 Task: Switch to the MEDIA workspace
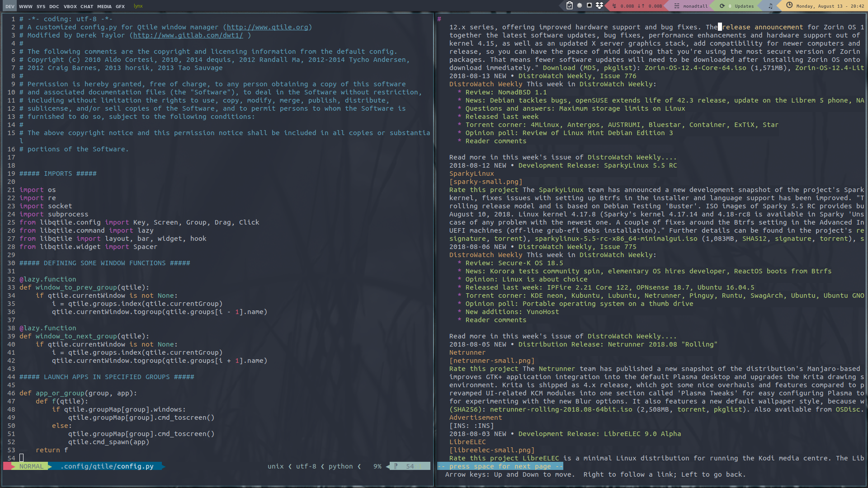pyautogui.click(x=104, y=6)
